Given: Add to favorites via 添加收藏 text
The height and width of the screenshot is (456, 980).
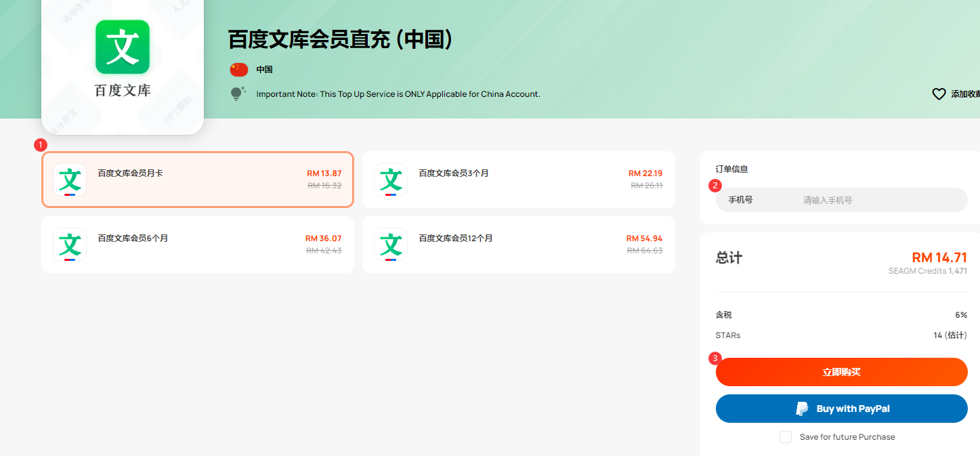Looking at the screenshot, I should coord(965,94).
